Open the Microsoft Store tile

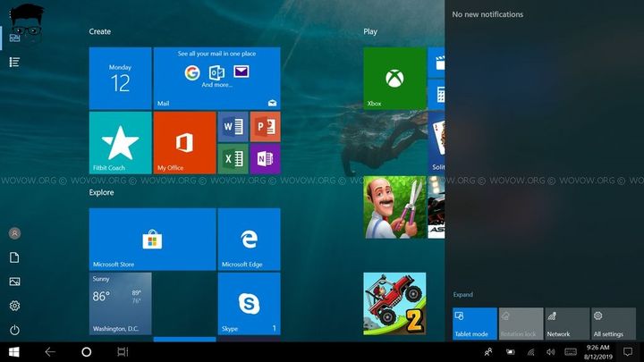click(152, 240)
